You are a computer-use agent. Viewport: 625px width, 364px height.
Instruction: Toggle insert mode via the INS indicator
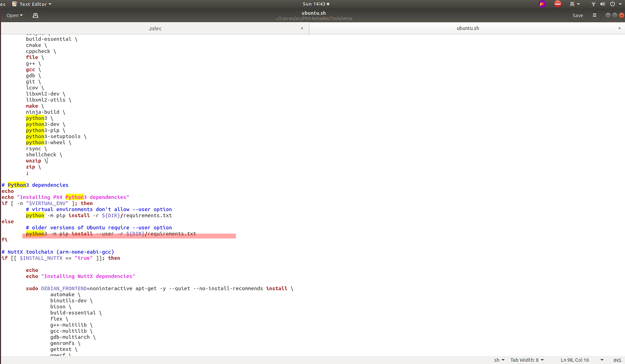click(x=617, y=359)
